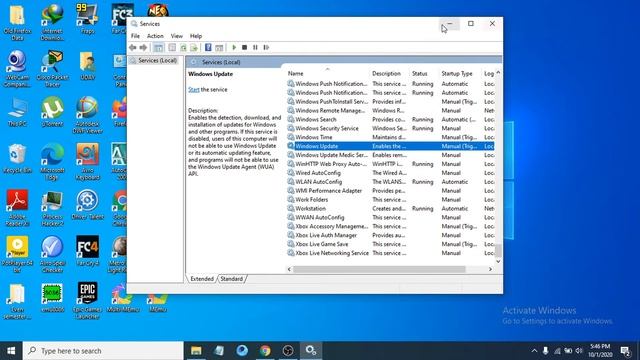Select the uTorrent desktop icon
The height and width of the screenshot is (360, 640).
(52, 112)
